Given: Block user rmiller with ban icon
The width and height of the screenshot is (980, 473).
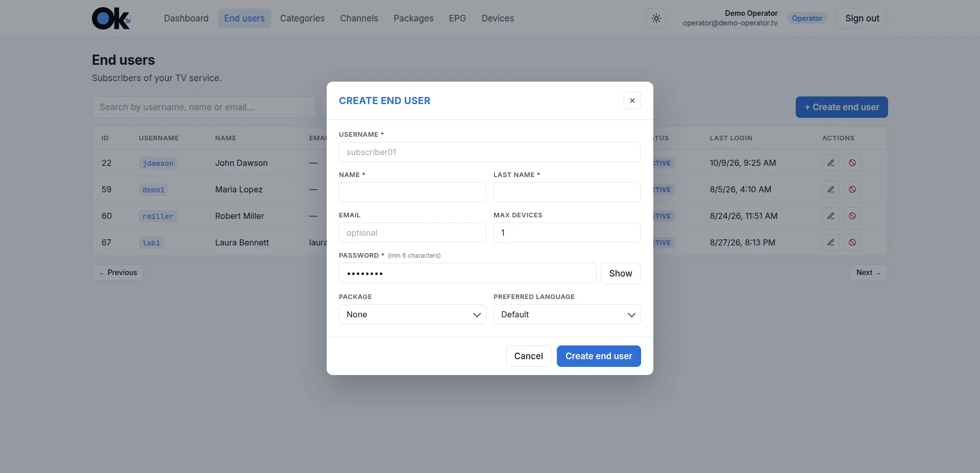Looking at the screenshot, I should [x=852, y=216].
